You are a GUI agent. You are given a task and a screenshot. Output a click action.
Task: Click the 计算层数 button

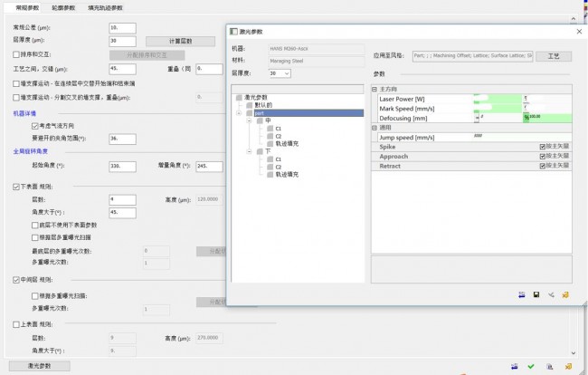(x=181, y=41)
